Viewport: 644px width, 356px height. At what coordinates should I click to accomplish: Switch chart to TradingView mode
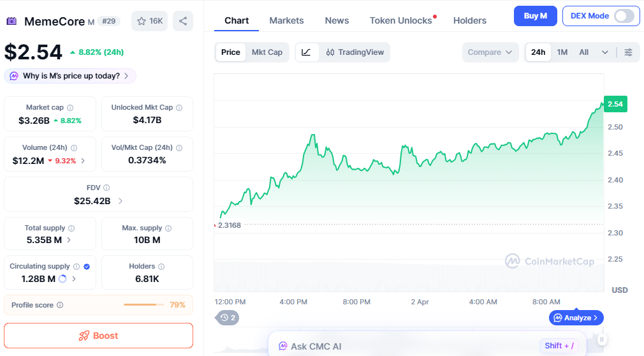coord(355,52)
